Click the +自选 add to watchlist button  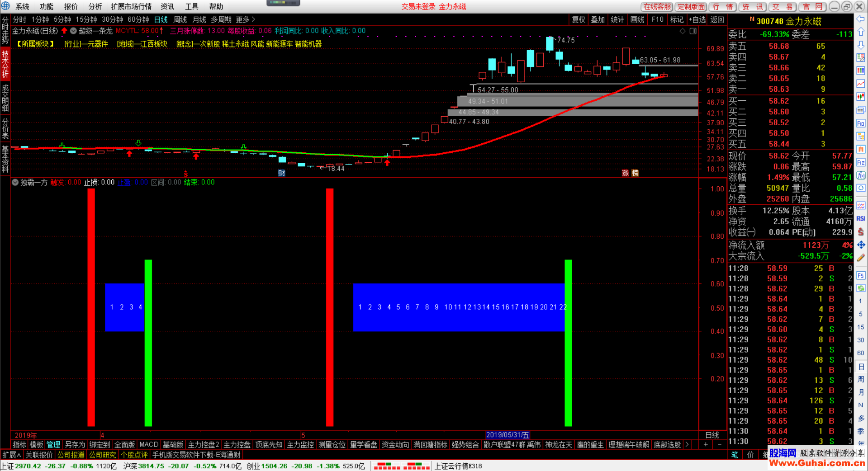click(697, 19)
